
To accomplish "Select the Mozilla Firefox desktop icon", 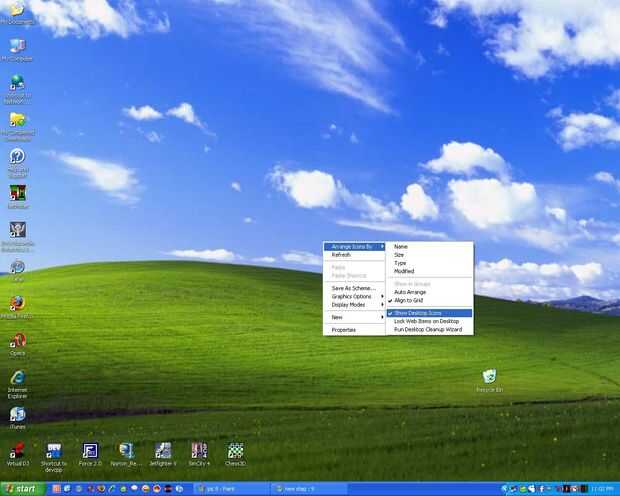I will [17, 307].
